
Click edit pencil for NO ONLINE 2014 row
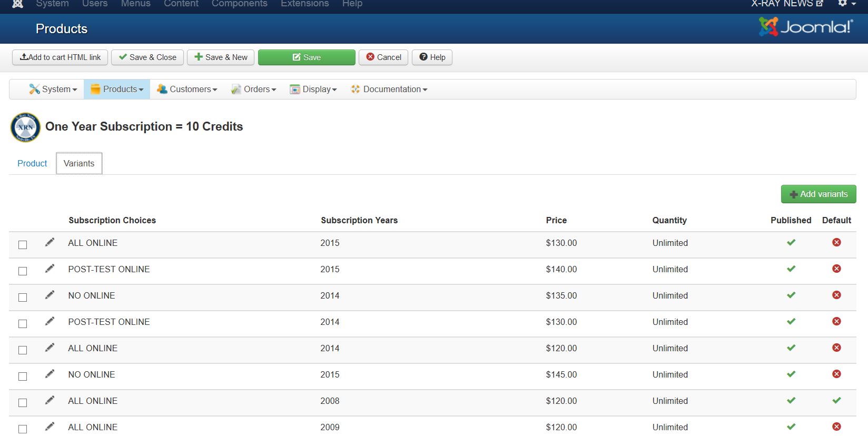coord(50,295)
